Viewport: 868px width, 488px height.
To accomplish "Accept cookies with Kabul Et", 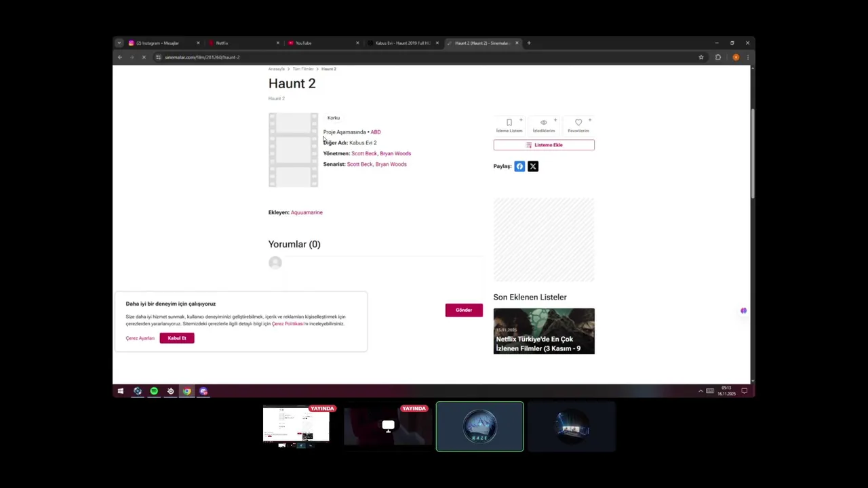I will [x=177, y=338].
